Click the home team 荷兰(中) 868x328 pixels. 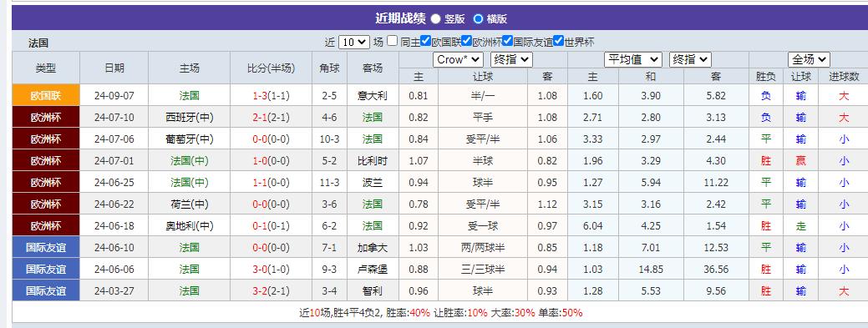190,204
